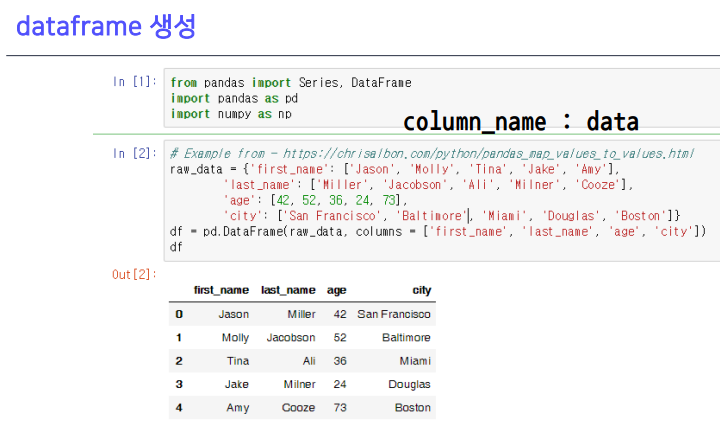720x429 pixels.
Task: Click the 'Tina' table cell
Action: pyautogui.click(x=238, y=361)
